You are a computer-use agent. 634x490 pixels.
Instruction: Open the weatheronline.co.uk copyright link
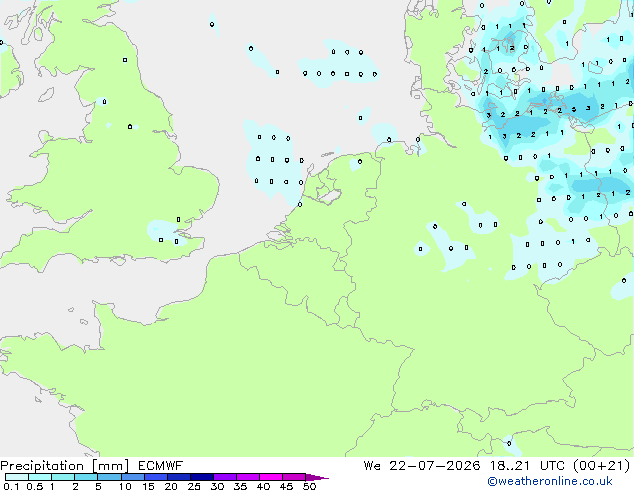coord(549,481)
